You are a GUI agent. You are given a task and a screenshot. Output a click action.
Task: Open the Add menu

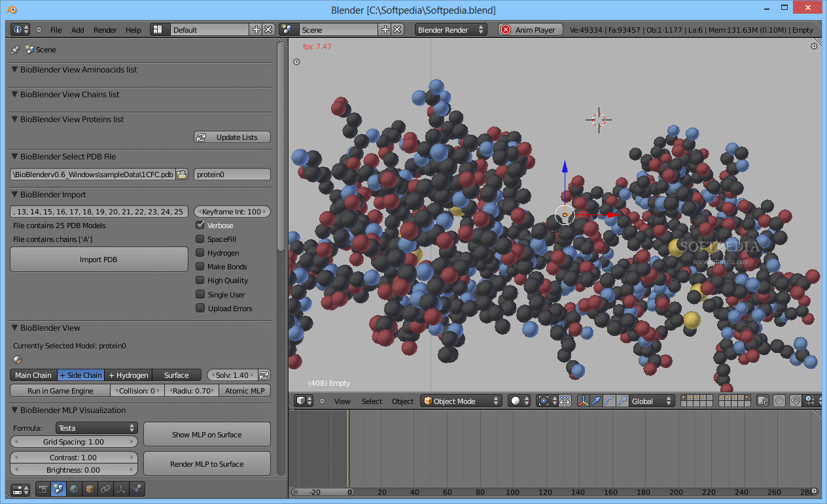(78, 30)
